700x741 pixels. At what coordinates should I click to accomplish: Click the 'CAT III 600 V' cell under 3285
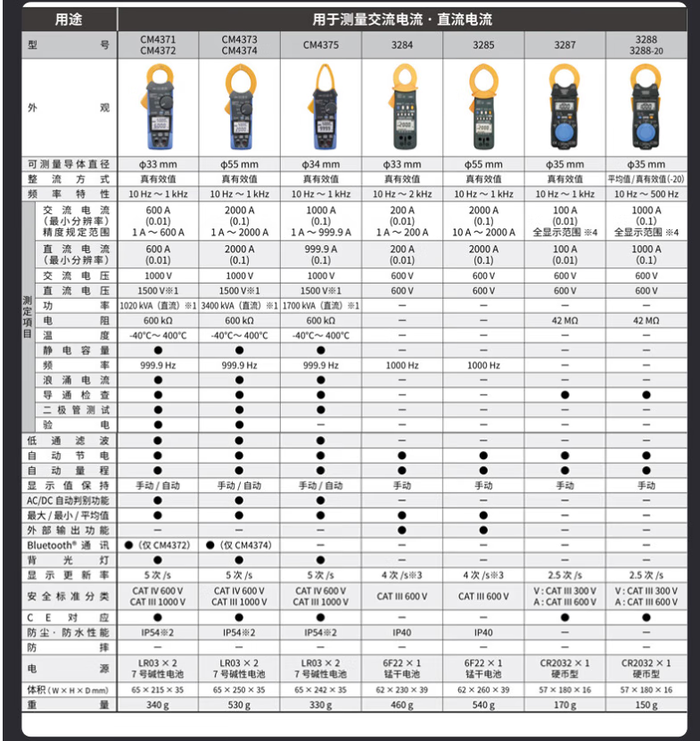(483, 597)
